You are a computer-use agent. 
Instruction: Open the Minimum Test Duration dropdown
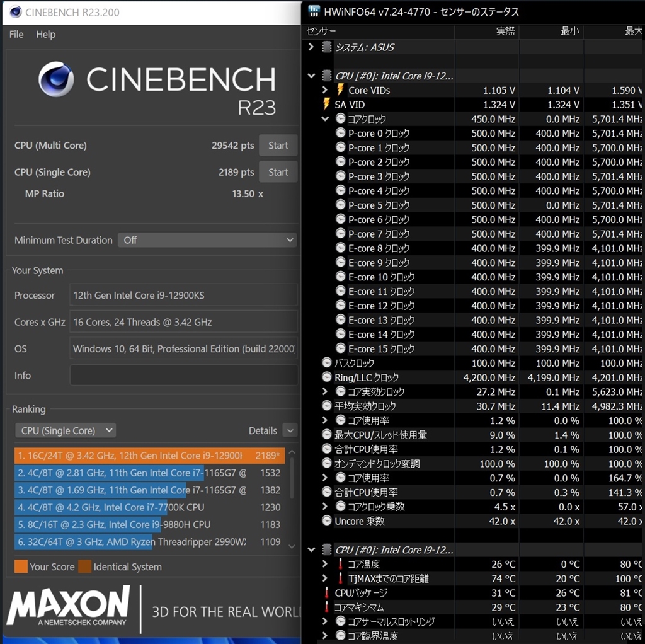point(207,240)
